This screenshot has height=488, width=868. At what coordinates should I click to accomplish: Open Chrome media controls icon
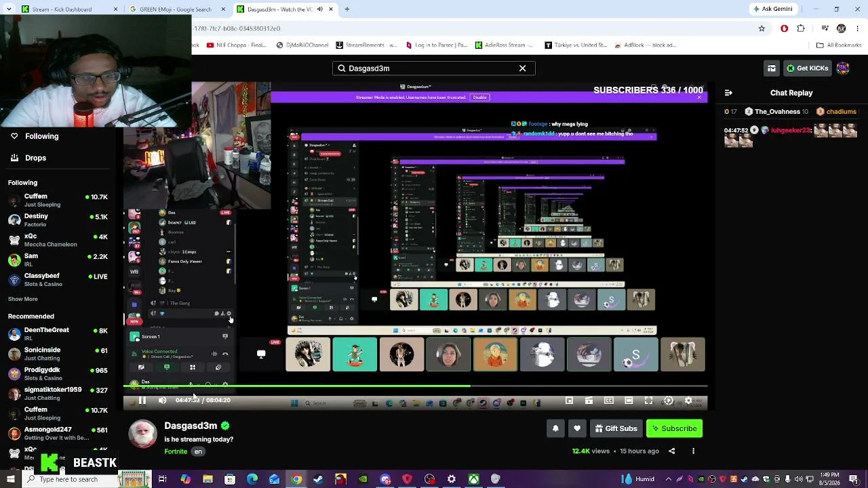pos(825,28)
